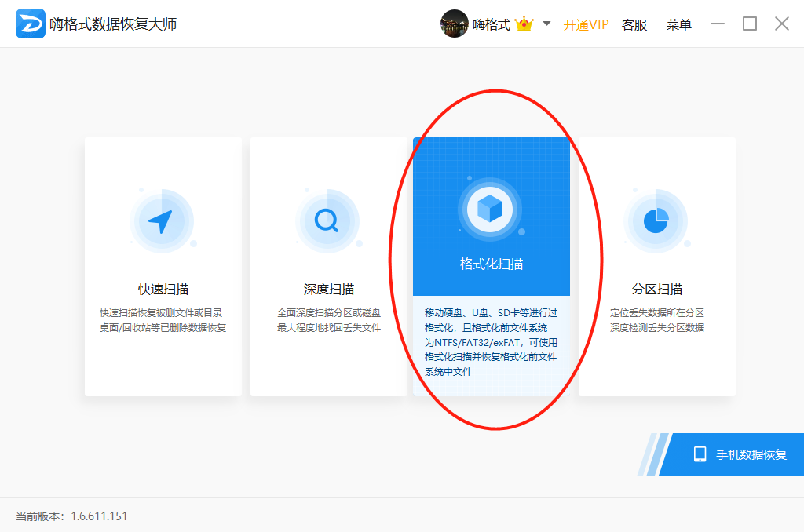The image size is (804, 532).
Task: Click the user avatar picture
Action: (455, 24)
